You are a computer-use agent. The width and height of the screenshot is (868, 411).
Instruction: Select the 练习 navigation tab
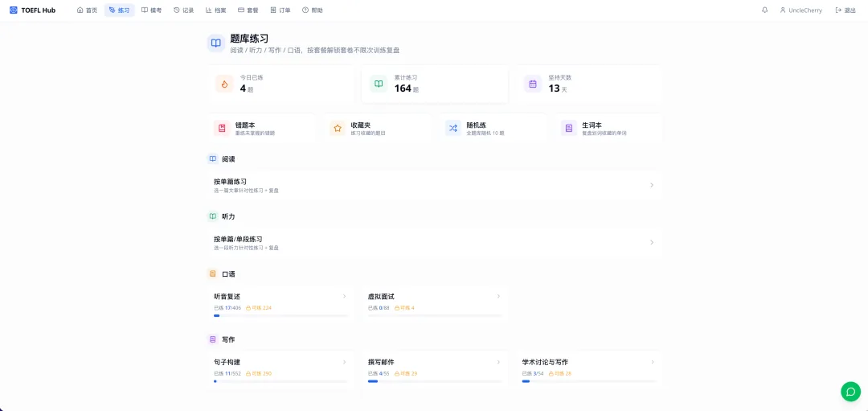click(x=119, y=10)
